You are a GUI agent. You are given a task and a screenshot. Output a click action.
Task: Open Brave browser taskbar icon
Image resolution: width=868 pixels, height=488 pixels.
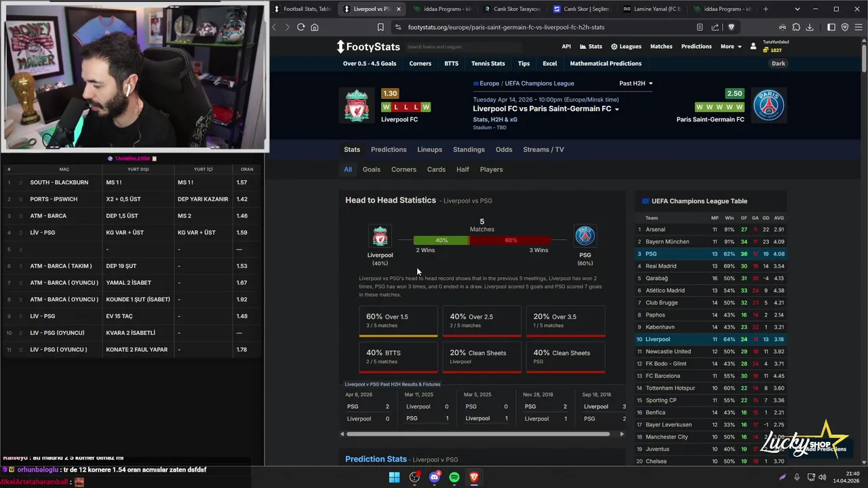point(474,477)
